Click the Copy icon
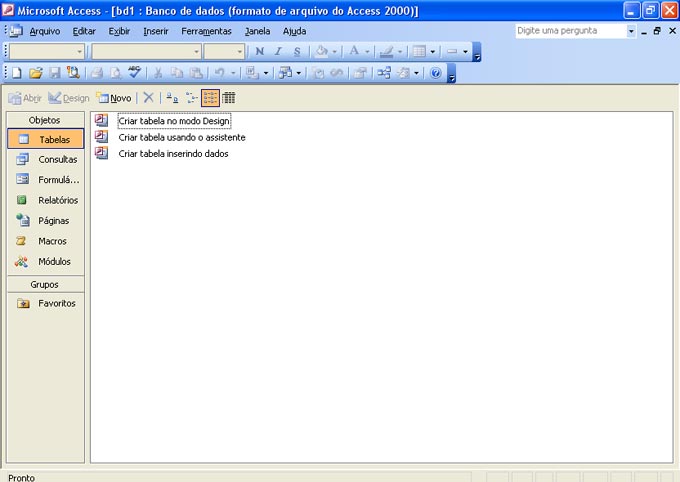This screenshot has height=482, width=680. pyautogui.click(x=177, y=73)
